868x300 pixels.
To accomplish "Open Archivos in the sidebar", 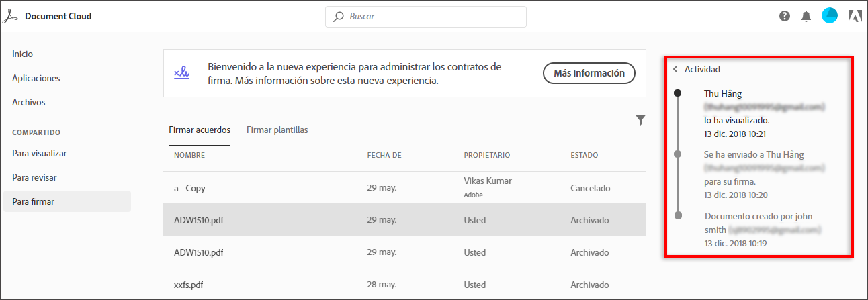I will [x=29, y=102].
